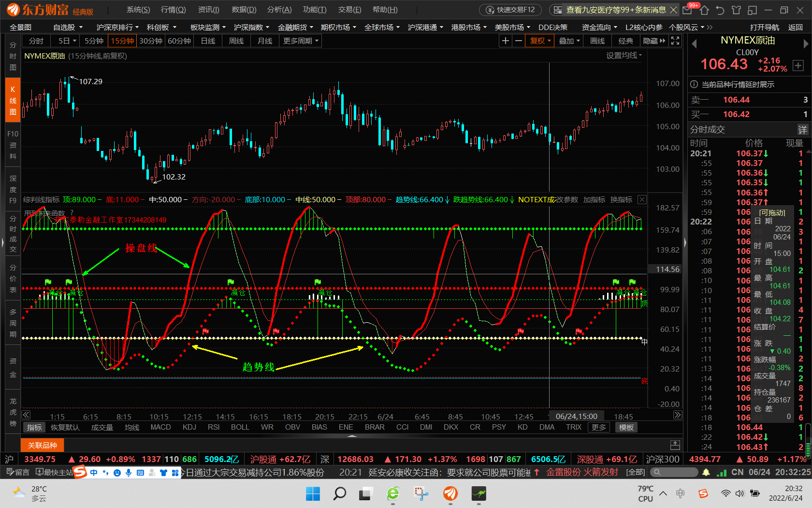This screenshot has width=812, height=508.
Task: Dismiss the 九安医疗 news notification
Action: [x=673, y=10]
